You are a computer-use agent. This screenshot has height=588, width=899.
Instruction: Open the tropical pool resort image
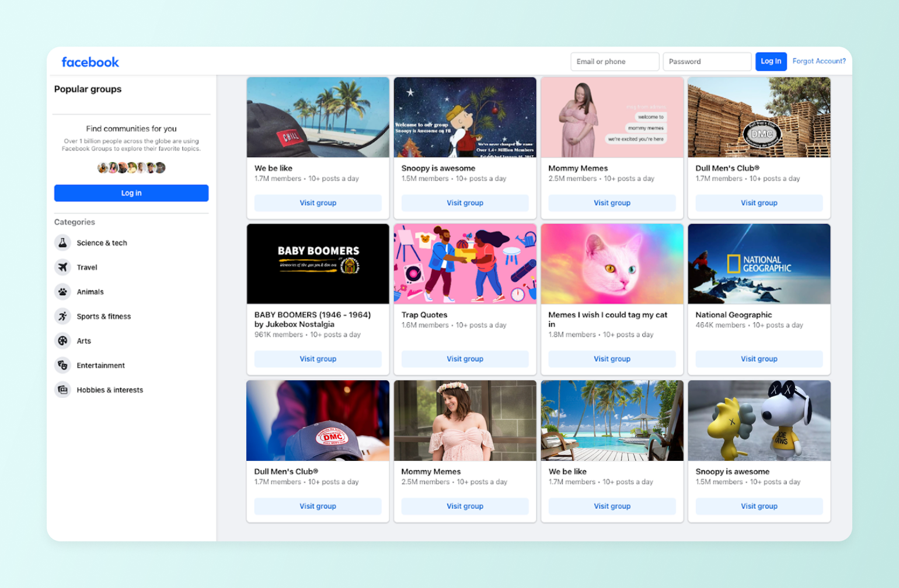[612, 421]
